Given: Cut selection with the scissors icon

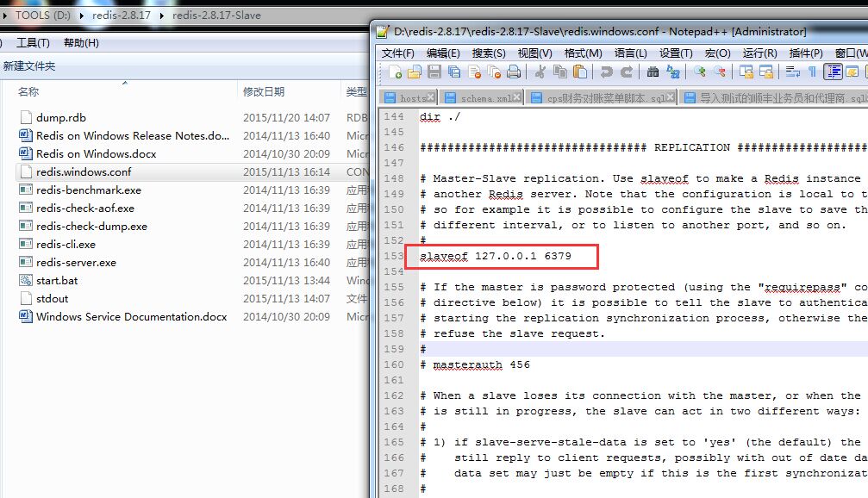Looking at the screenshot, I should point(540,72).
